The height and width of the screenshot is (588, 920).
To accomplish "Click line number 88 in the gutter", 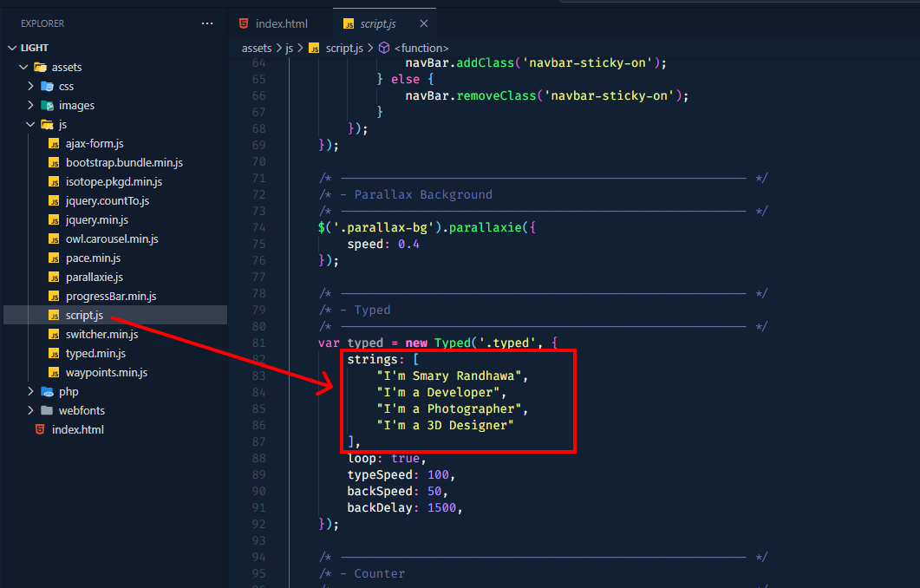I will 258,458.
